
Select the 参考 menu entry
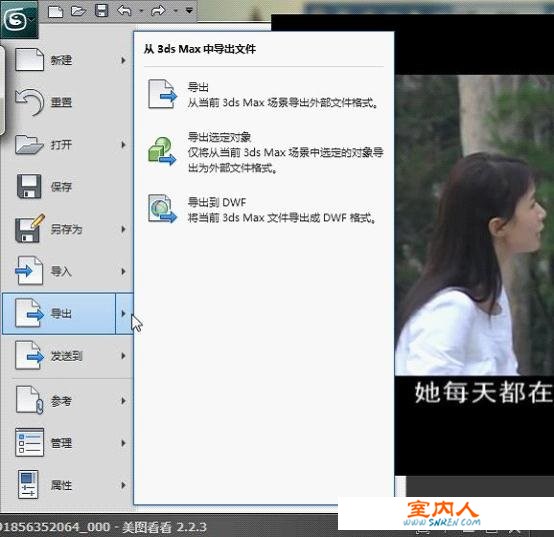point(67,401)
